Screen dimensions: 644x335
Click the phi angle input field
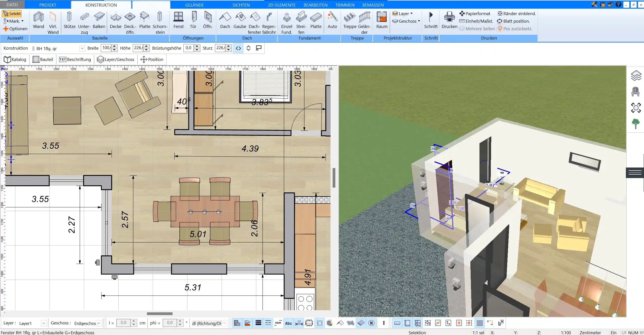click(170, 323)
